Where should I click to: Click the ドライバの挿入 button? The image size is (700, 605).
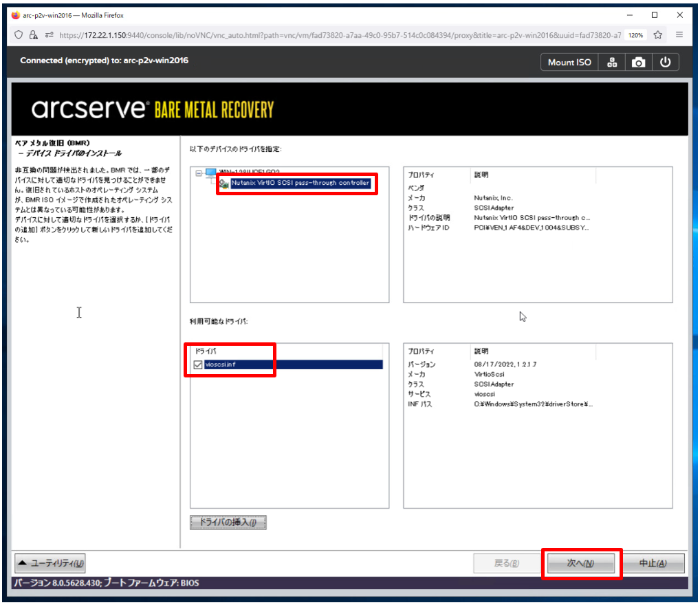tap(228, 522)
